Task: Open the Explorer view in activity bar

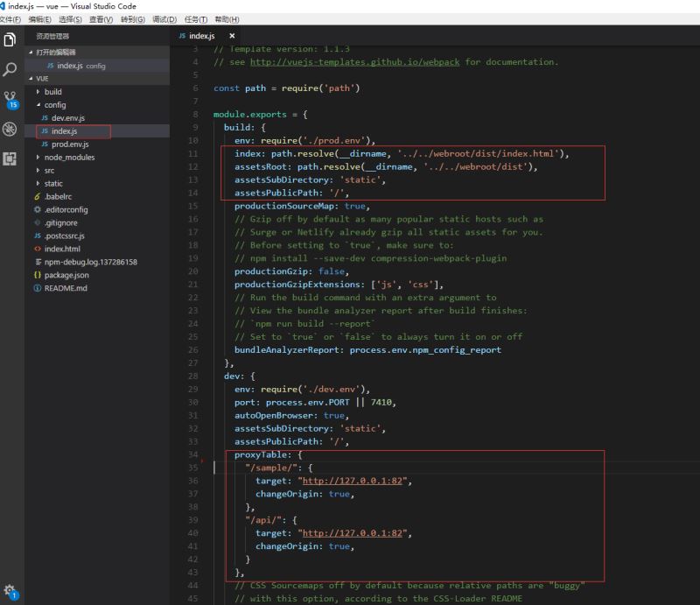Action: pos(10,39)
